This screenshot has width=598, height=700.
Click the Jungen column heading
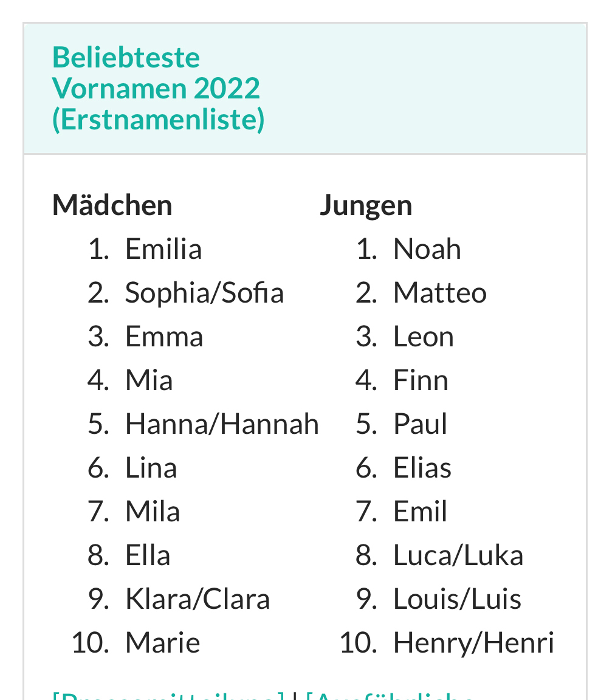(x=366, y=205)
